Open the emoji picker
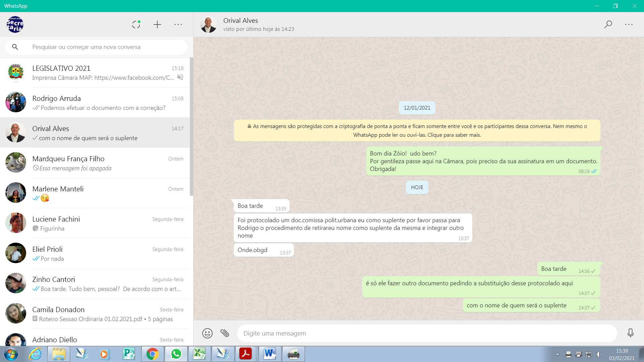The image size is (644, 362). (x=207, y=333)
